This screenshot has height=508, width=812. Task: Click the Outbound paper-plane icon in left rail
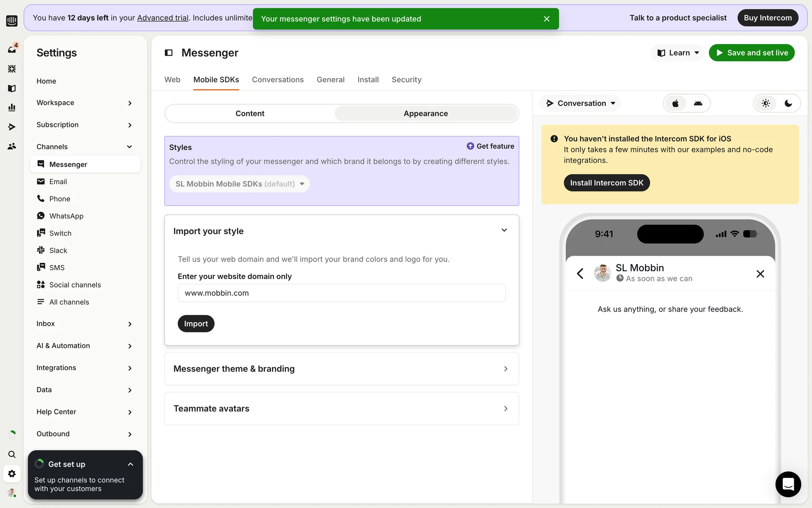(x=12, y=127)
